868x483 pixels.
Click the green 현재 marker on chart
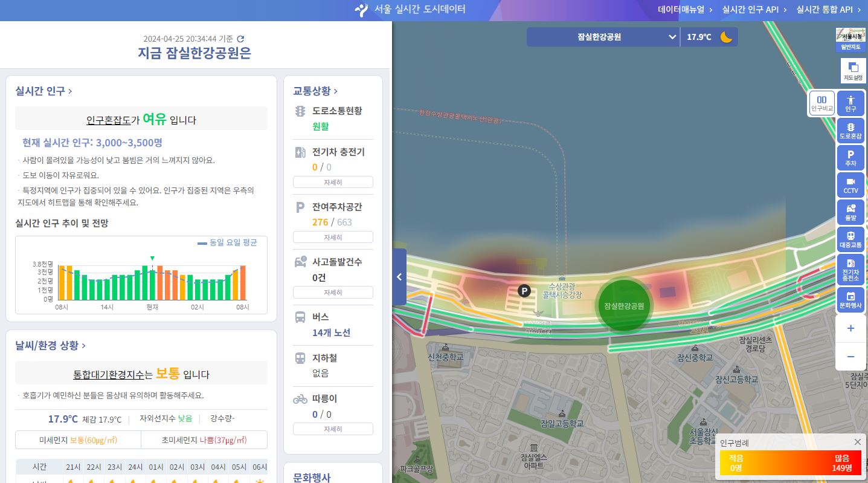coord(152,258)
